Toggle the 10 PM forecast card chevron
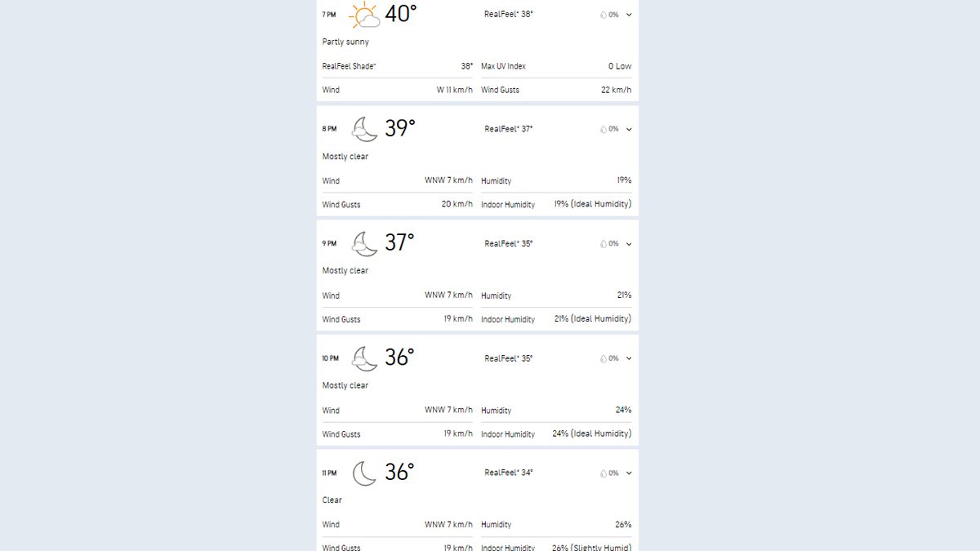 tap(629, 358)
